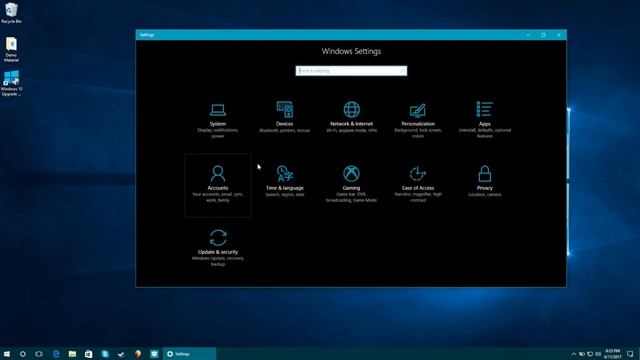Click the search magnifier icon in Settings
This screenshot has height=360, width=640.
pos(402,71)
